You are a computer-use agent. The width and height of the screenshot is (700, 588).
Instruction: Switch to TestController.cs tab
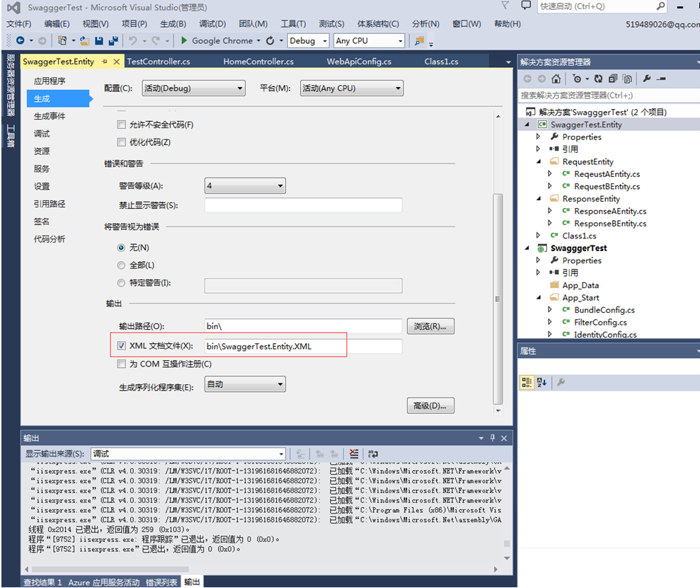[159, 62]
